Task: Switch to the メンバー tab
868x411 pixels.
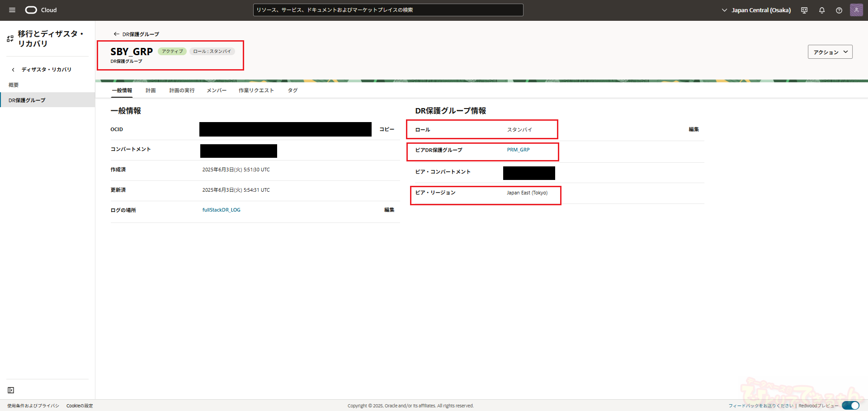Action: pyautogui.click(x=217, y=90)
